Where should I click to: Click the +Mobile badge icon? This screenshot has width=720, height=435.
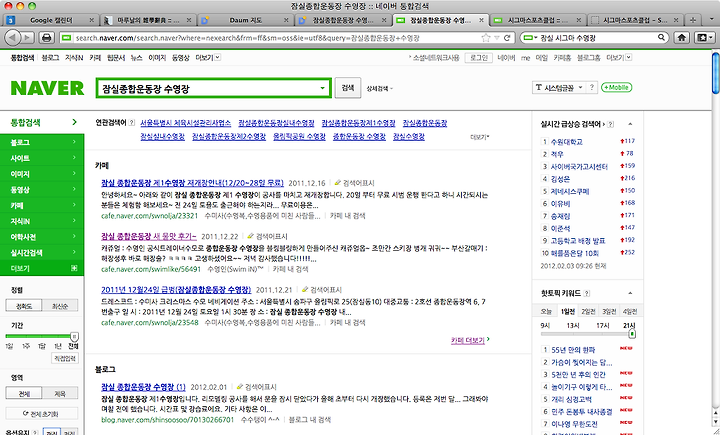point(617,87)
